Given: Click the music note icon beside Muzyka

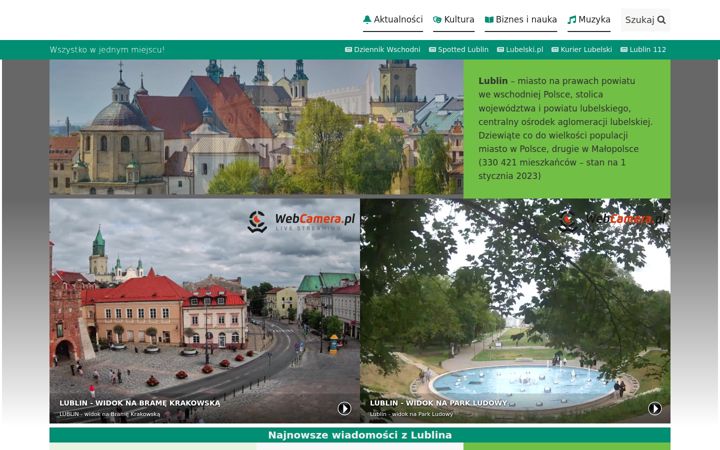Looking at the screenshot, I should point(572,20).
